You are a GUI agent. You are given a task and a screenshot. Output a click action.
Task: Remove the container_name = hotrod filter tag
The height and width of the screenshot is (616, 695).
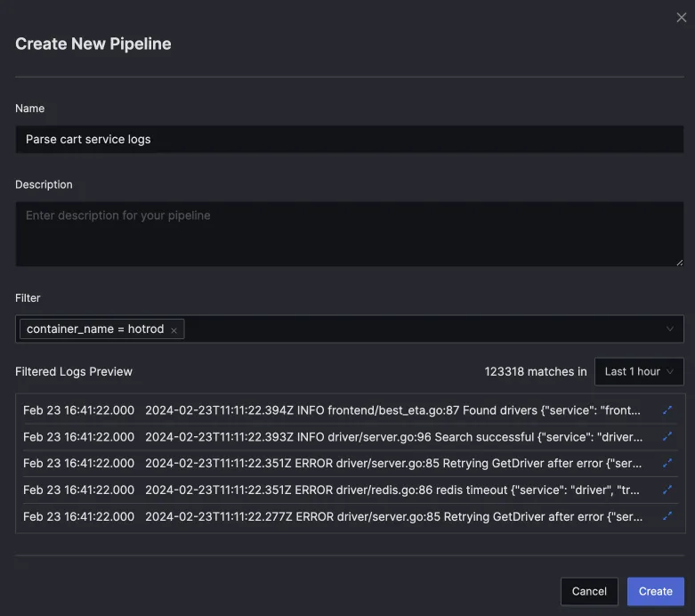click(174, 330)
